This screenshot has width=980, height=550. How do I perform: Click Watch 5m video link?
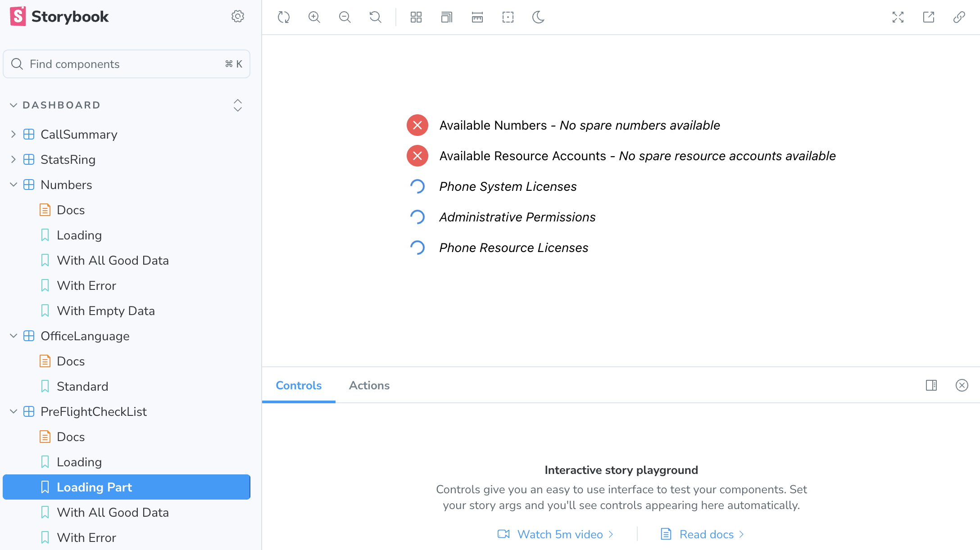[x=559, y=534]
